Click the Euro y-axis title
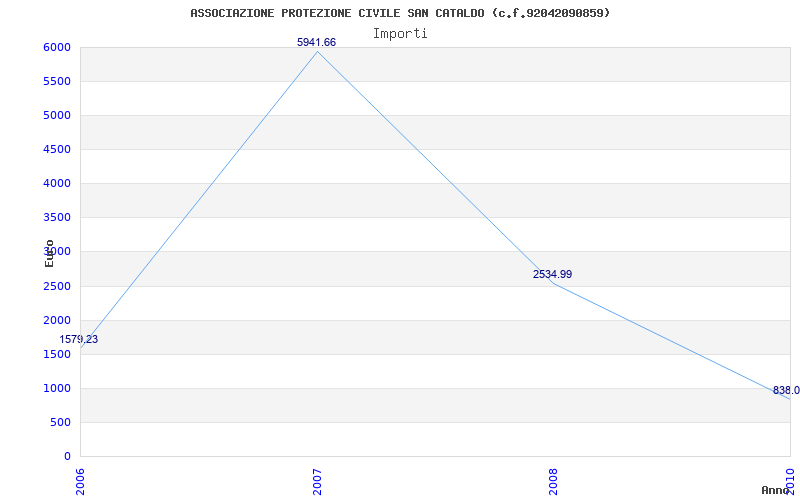The width and height of the screenshot is (800, 500). [49, 253]
